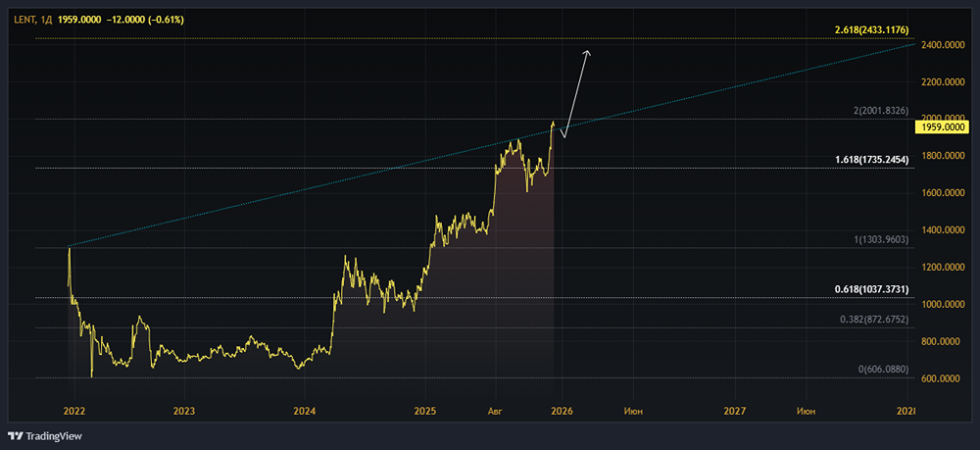Click the 2023 time axis label
980x450 pixels.
pyautogui.click(x=184, y=411)
